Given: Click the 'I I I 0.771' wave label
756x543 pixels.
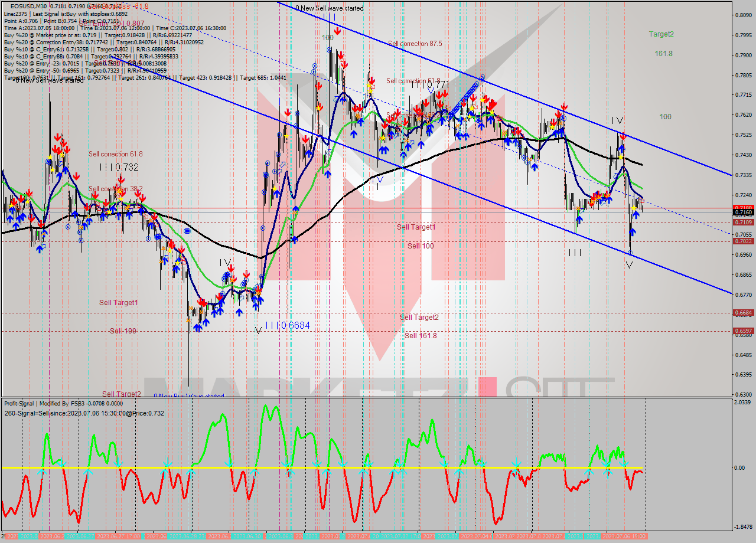Looking at the screenshot, I should [430, 85].
